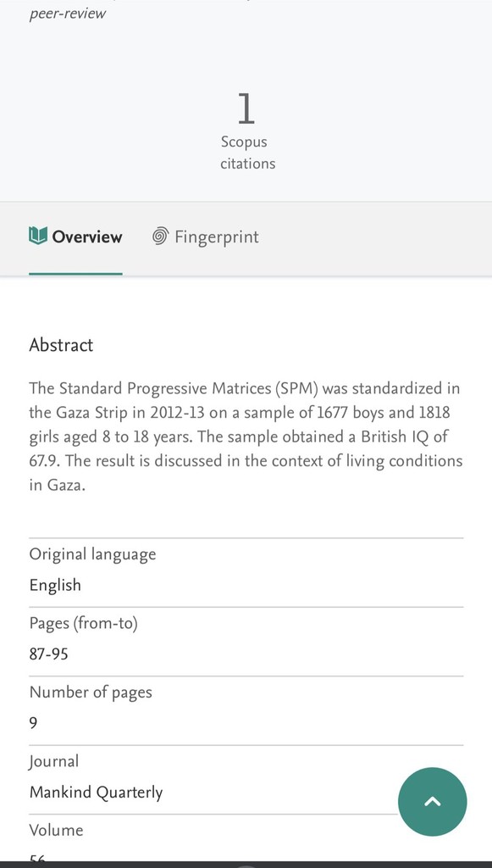Switch to the Overview tab
Viewport: 492px width, 868px height.
pos(75,237)
